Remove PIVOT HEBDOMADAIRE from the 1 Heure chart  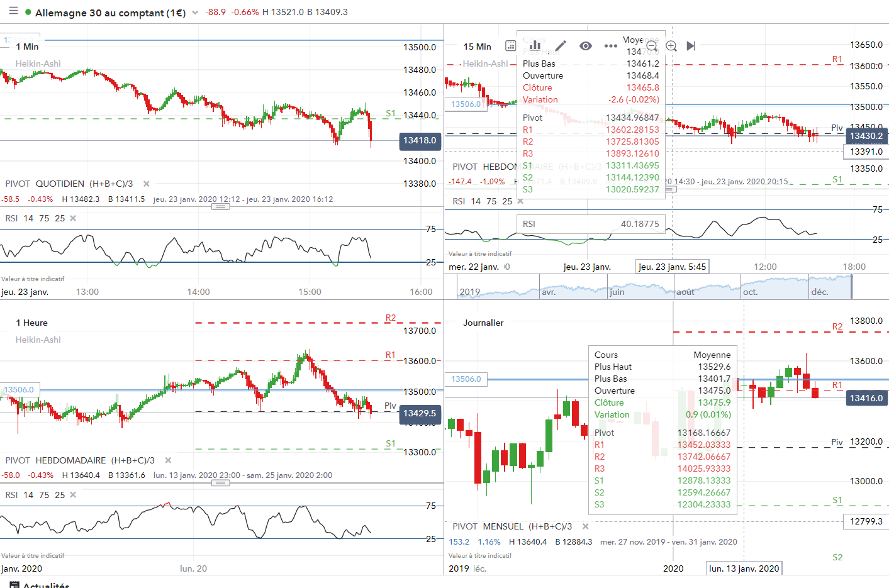coord(168,460)
